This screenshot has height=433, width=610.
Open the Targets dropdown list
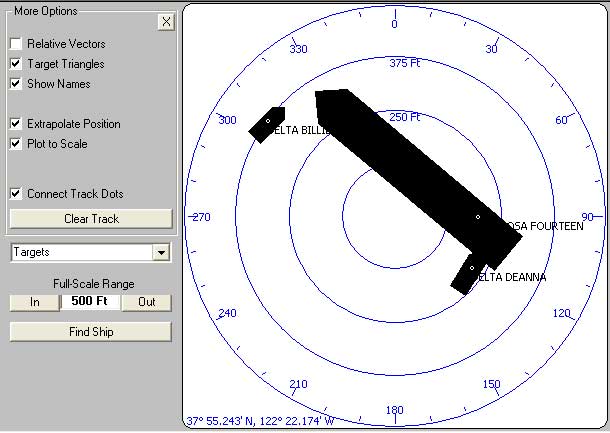(160, 254)
